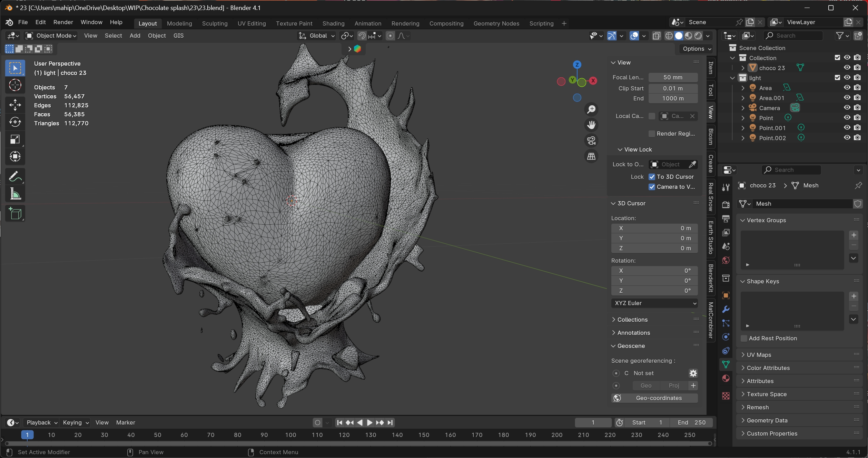Enable the Render Region checkbox
Screen dimensions: 868x458
coord(652,134)
